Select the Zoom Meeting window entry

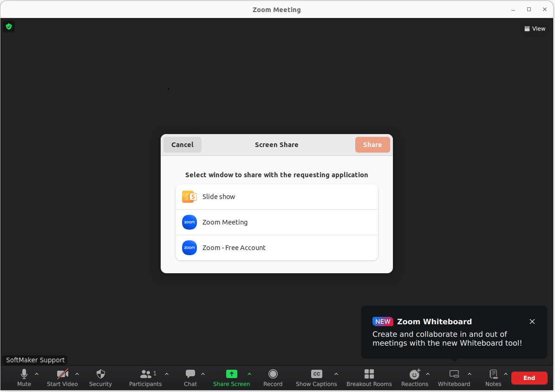(277, 222)
